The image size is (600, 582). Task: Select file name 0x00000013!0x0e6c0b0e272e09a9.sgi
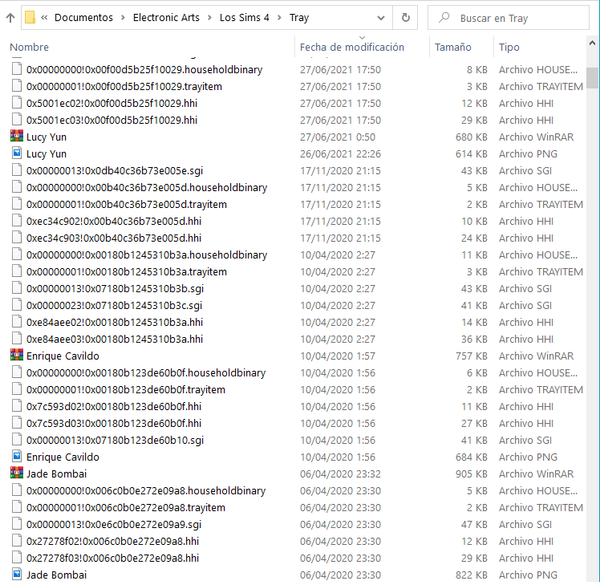[x=114, y=524]
